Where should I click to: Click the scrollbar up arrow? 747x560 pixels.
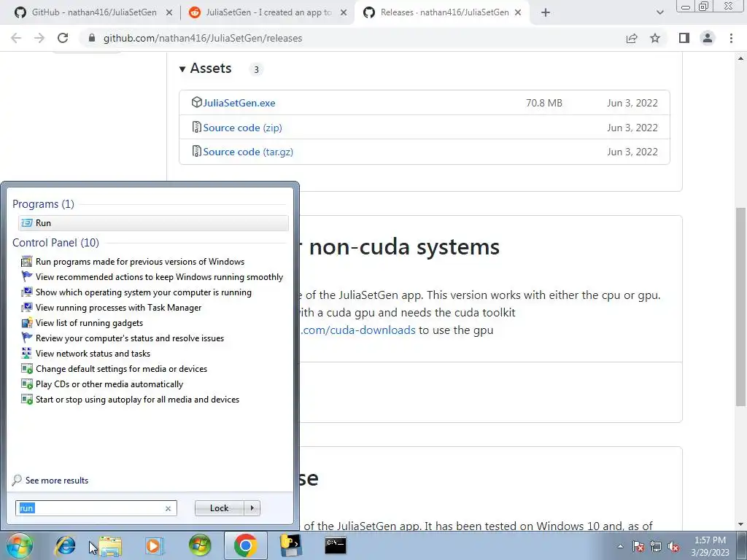pos(741,58)
